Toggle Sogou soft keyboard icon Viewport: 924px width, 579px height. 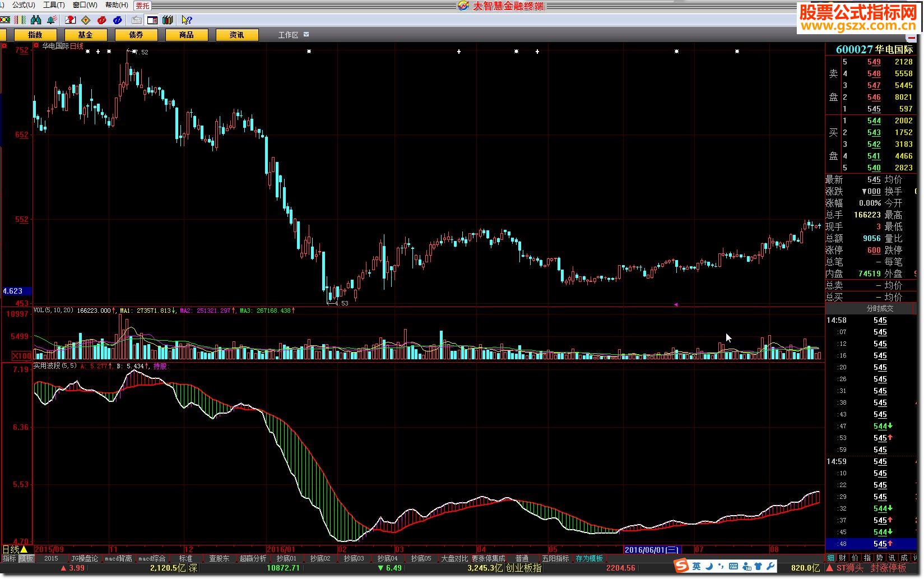733,567
